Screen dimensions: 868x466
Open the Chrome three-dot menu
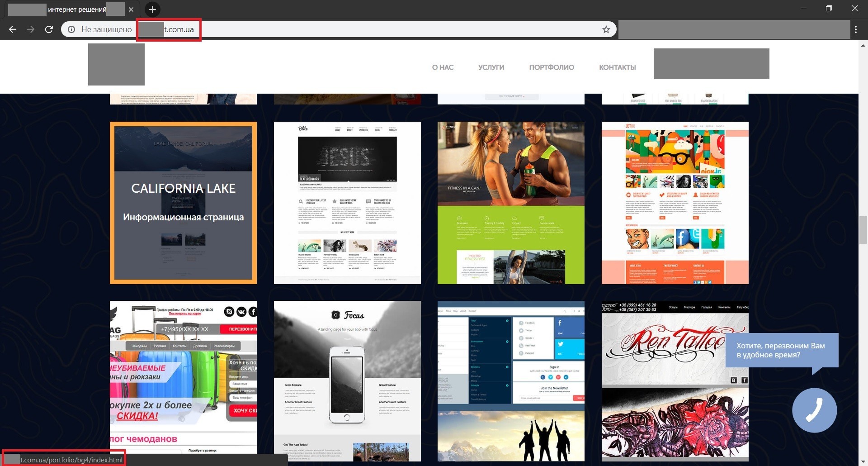point(856,29)
